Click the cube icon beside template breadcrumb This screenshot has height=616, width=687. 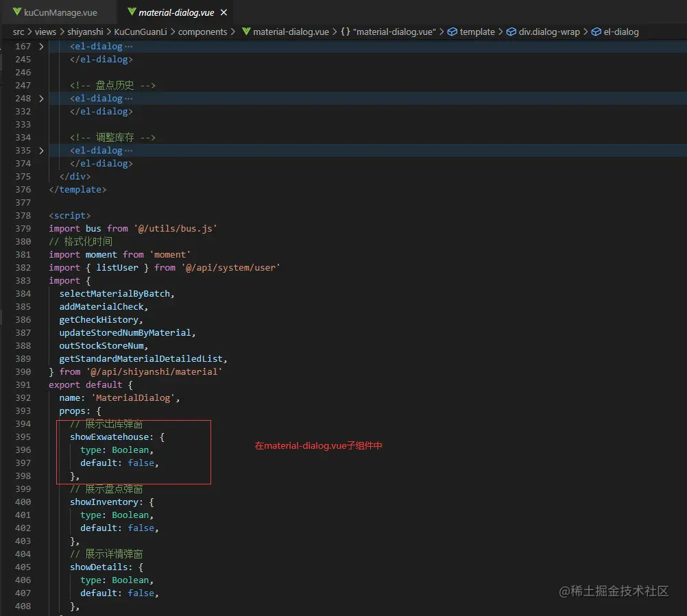click(452, 32)
